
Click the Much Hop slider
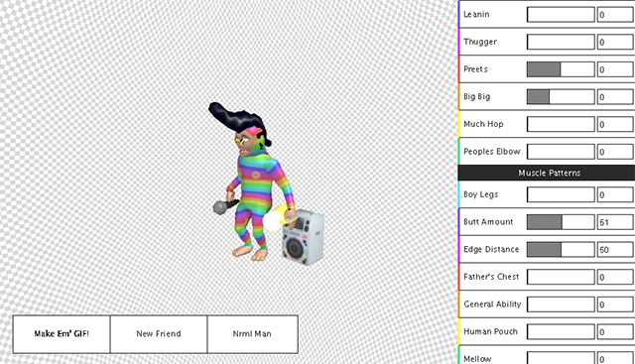pos(561,124)
